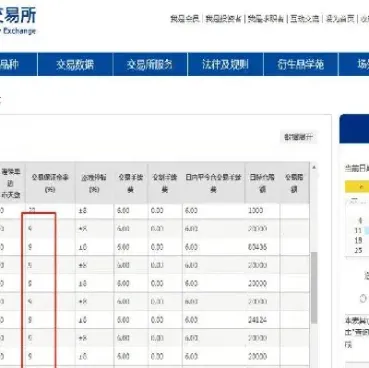Image resolution: width=369 pixels, height=368 pixels.
Task: Open the 交易数据 navigation menu
Action: (75, 64)
